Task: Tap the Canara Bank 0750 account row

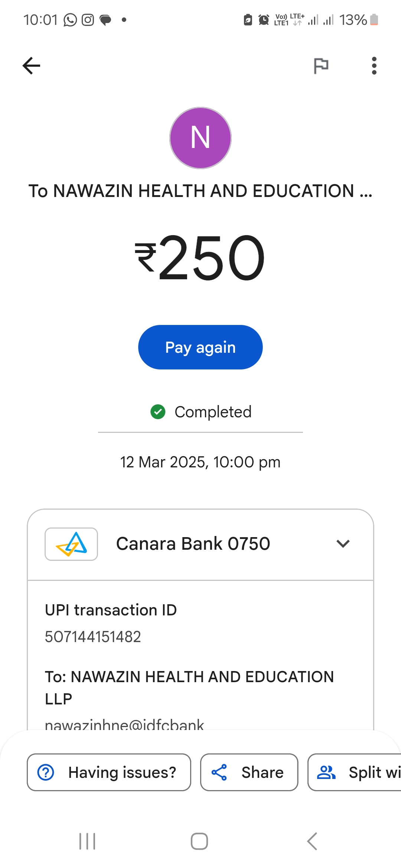Action: 193,544
